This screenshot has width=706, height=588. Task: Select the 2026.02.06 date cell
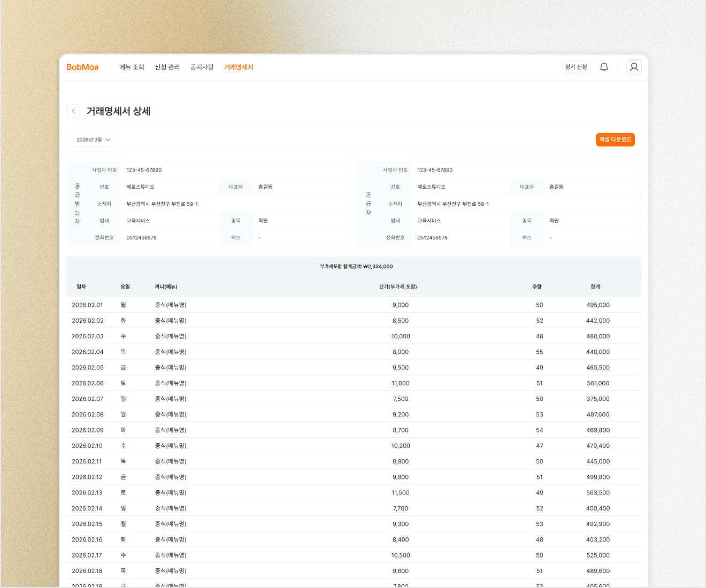(88, 383)
